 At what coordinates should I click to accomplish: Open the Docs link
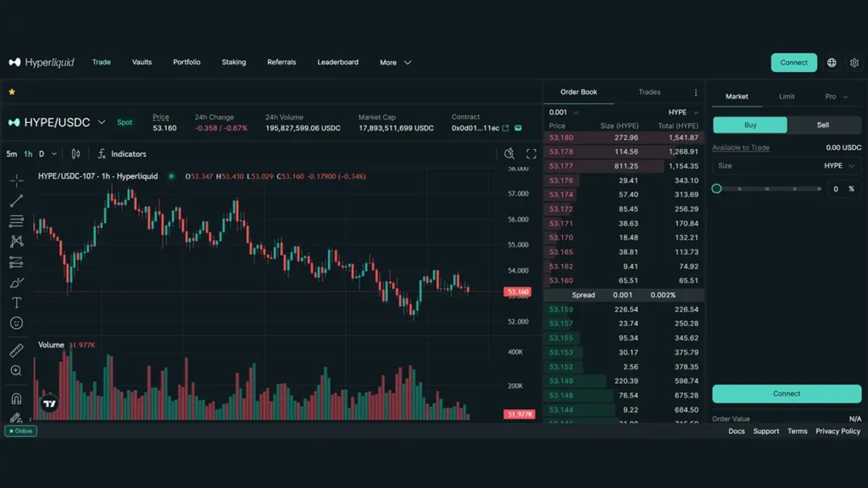tap(737, 431)
